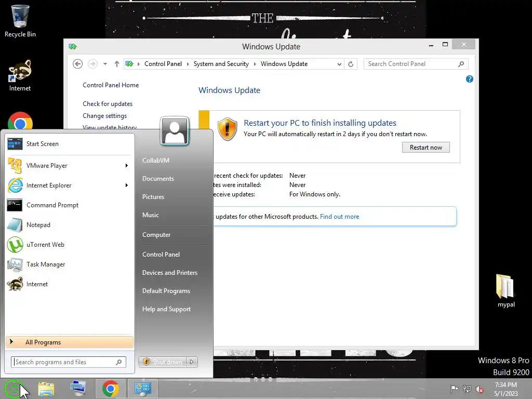Image resolution: width=532 pixels, height=399 pixels.
Task: Go back in Windows Update window
Action: pos(78,64)
